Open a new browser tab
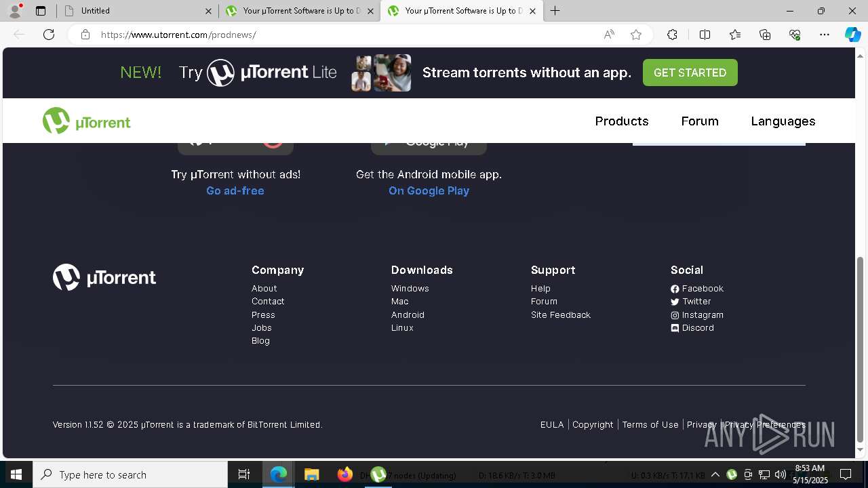The image size is (868, 488). click(x=555, y=11)
